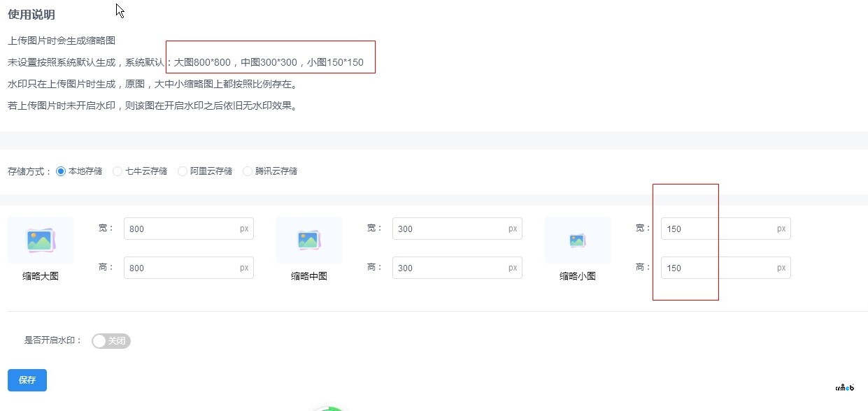868x411 pixels.
Task: Select the 腾讯云存储 storage option
Action: 270,171
